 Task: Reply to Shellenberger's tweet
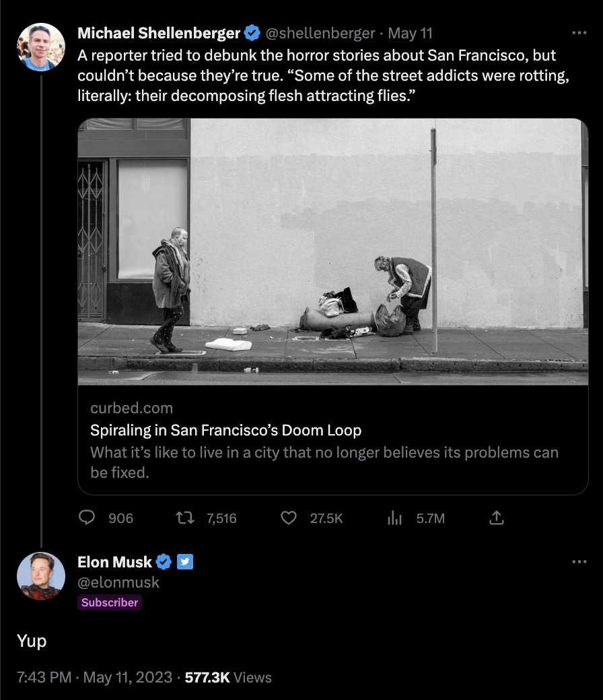87,518
